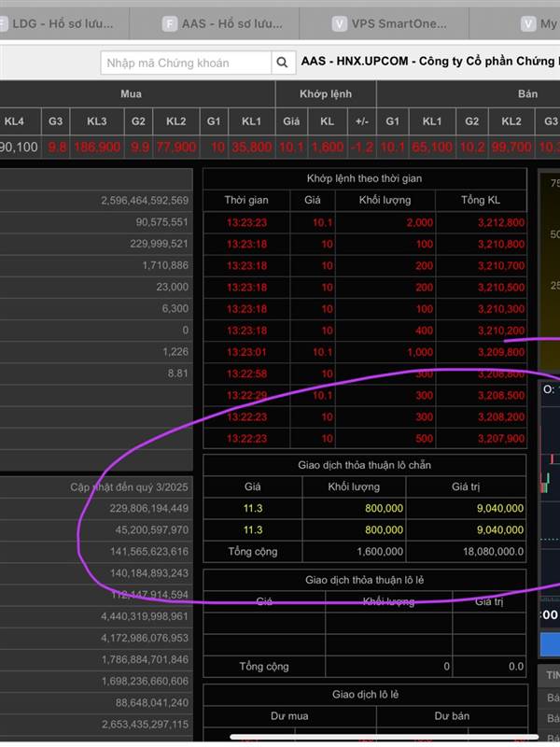Click the 229,806,194,449 value

tap(149, 508)
